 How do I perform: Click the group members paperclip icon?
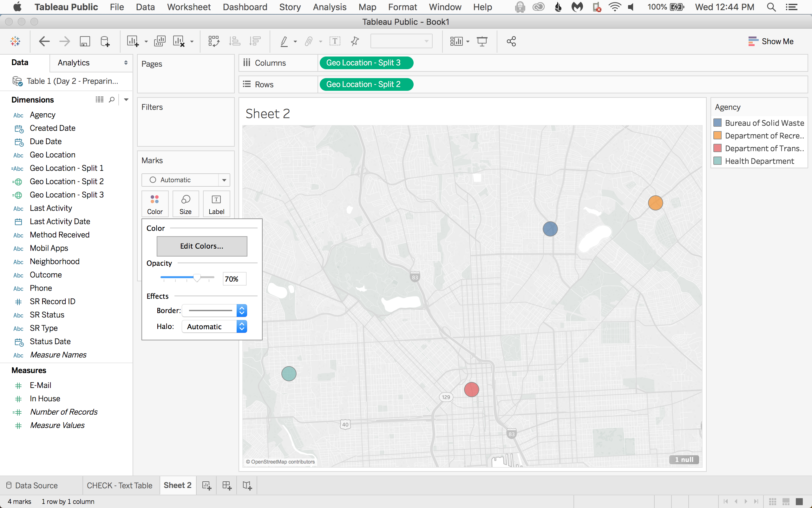click(x=308, y=41)
